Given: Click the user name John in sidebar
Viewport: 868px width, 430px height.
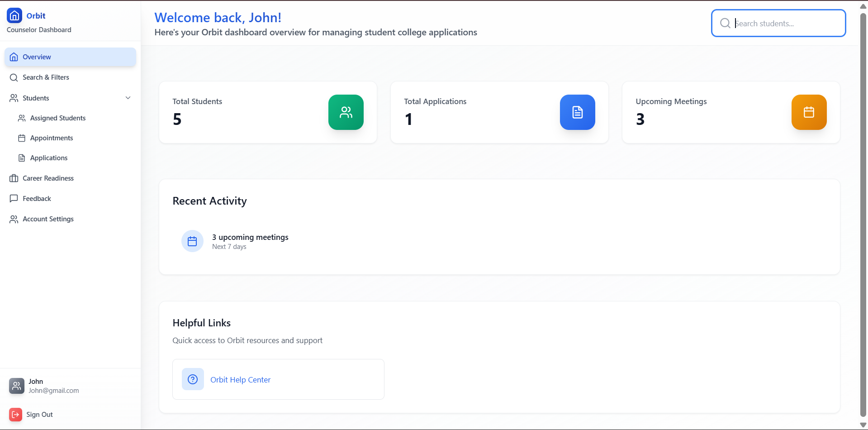Looking at the screenshot, I should click(36, 382).
